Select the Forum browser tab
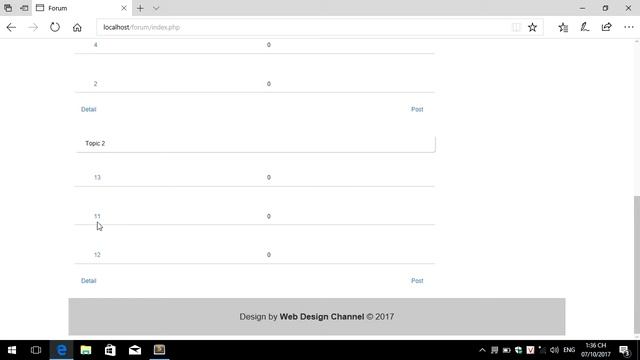This screenshot has width=640, height=360. [x=81, y=8]
